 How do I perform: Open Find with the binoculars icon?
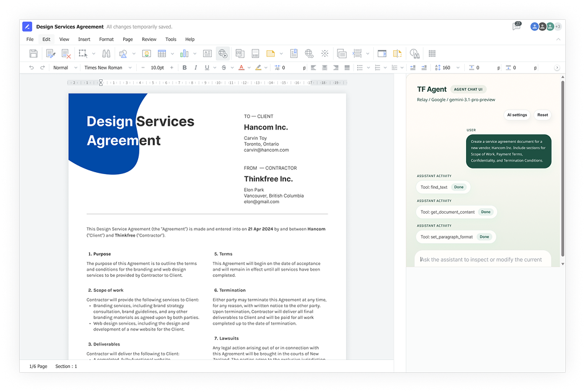pyautogui.click(x=106, y=53)
